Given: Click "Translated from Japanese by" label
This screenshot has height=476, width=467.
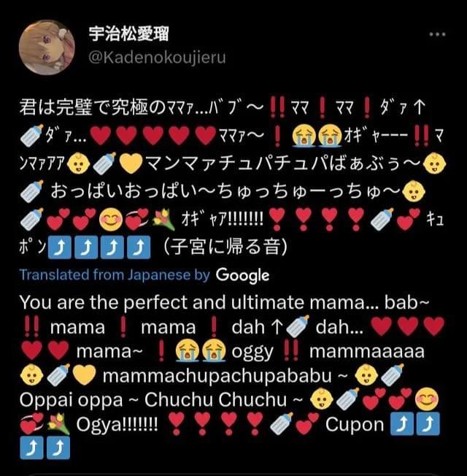Looking at the screenshot, I should click(x=115, y=275).
